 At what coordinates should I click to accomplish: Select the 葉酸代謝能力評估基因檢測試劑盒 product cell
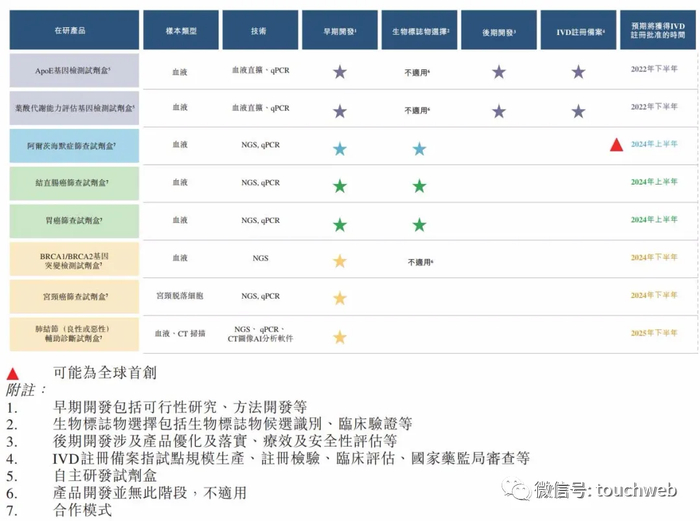click(74, 108)
